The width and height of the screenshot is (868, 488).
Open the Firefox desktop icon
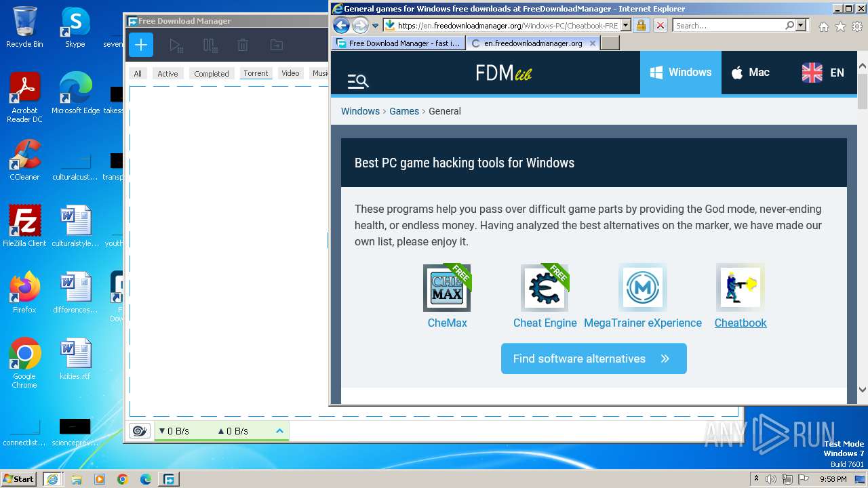tap(24, 292)
